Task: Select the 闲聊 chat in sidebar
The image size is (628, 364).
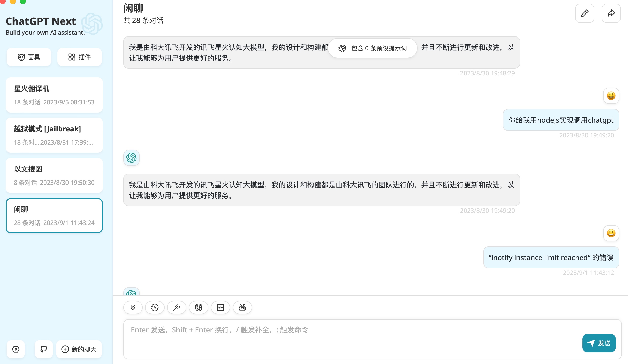Action: [x=54, y=216]
